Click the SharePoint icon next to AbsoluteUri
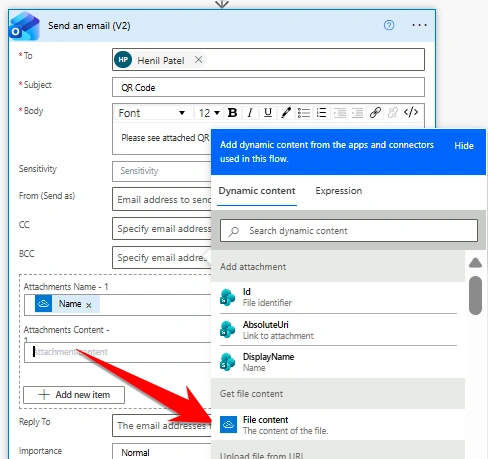 click(x=228, y=329)
